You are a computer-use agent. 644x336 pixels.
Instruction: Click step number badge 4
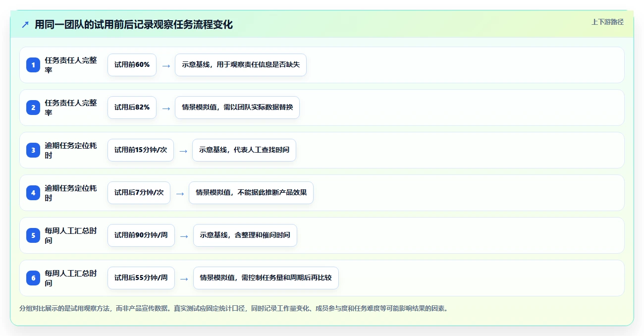click(33, 193)
